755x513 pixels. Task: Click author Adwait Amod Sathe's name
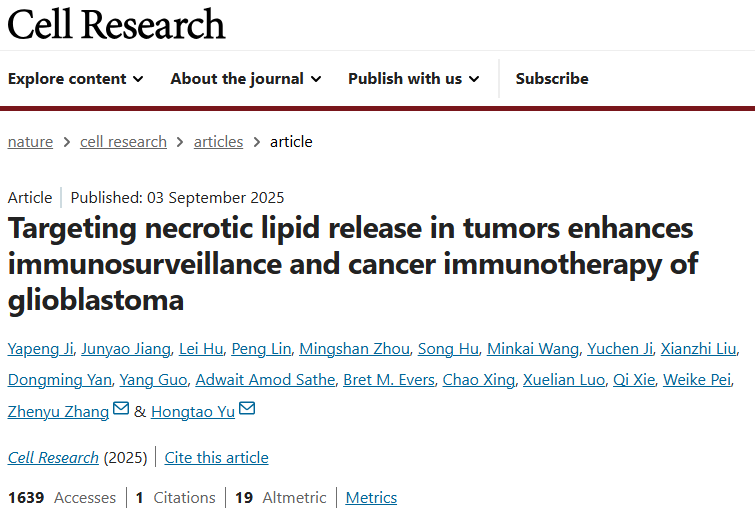tap(263, 380)
